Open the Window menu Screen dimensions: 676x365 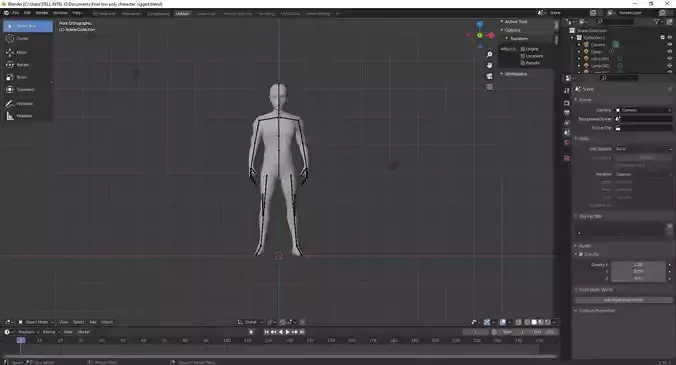(x=60, y=13)
